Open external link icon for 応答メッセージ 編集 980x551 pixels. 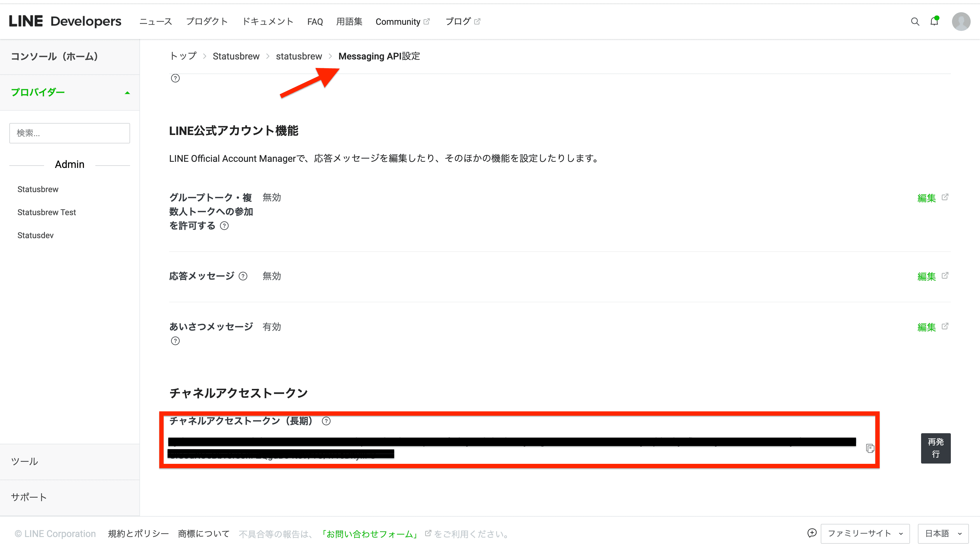(945, 275)
